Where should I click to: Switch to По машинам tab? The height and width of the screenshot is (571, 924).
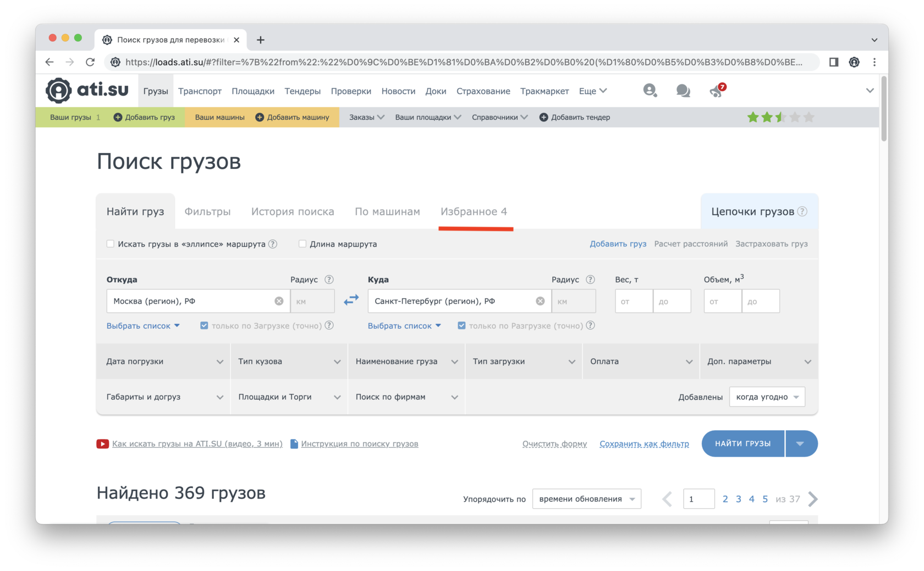click(x=387, y=211)
